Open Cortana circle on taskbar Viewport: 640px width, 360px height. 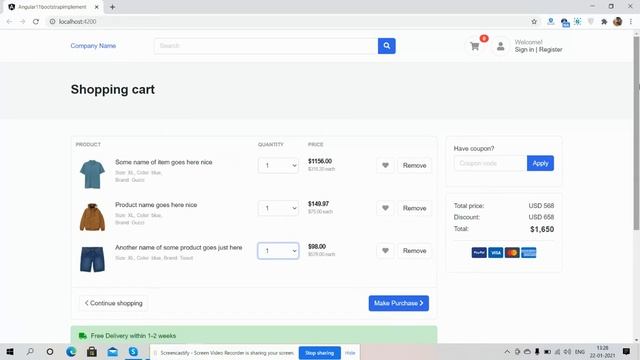[50, 352]
